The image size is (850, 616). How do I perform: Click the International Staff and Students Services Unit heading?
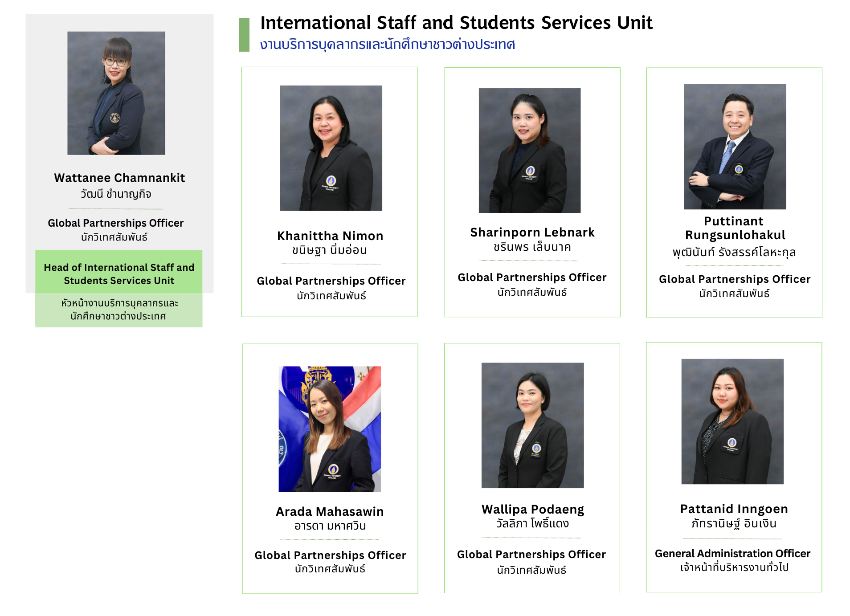pyautogui.click(x=456, y=23)
